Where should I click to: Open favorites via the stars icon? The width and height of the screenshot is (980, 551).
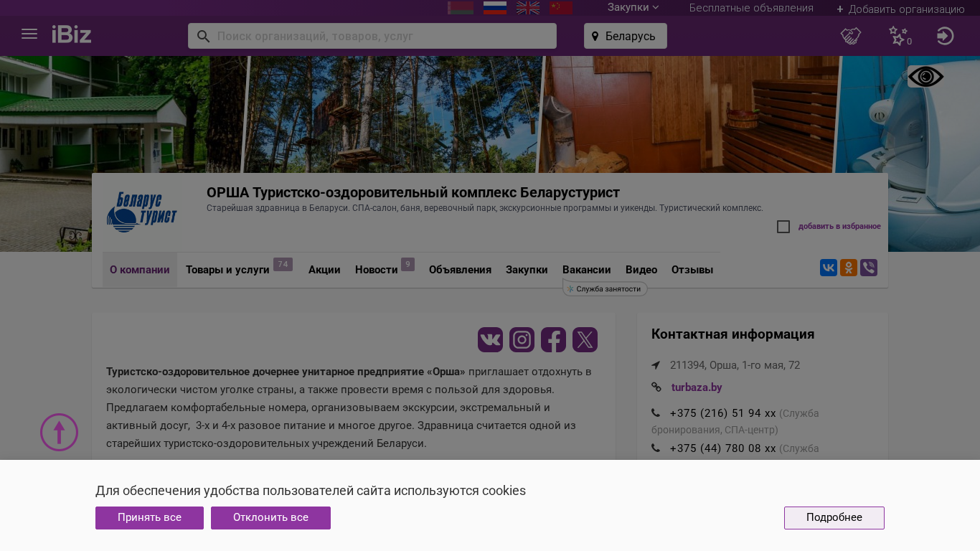click(x=899, y=36)
